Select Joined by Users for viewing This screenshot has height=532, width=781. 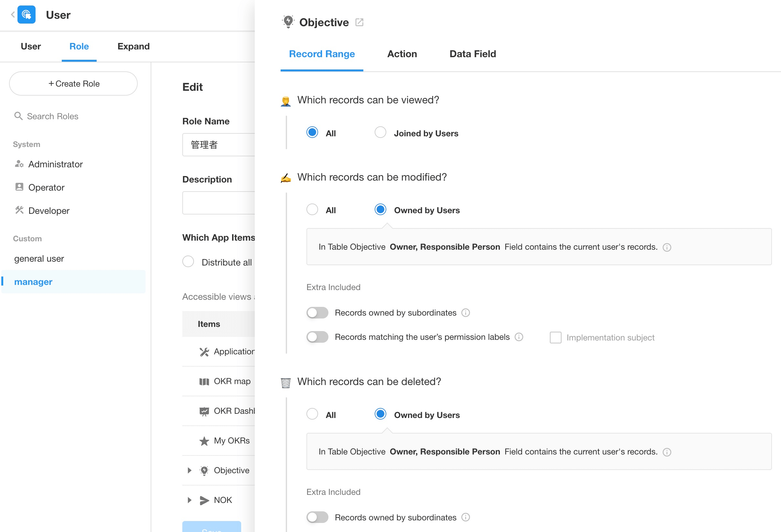click(x=380, y=133)
